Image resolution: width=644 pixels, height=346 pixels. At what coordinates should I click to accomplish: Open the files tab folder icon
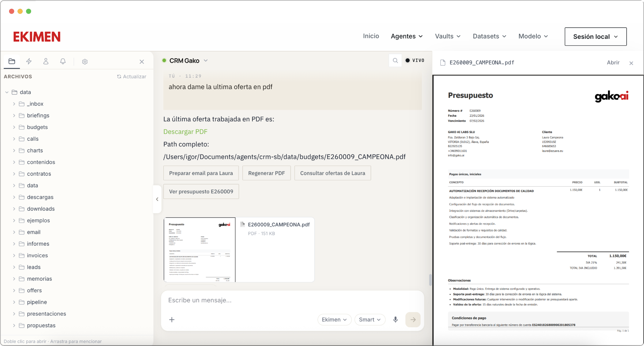click(12, 62)
